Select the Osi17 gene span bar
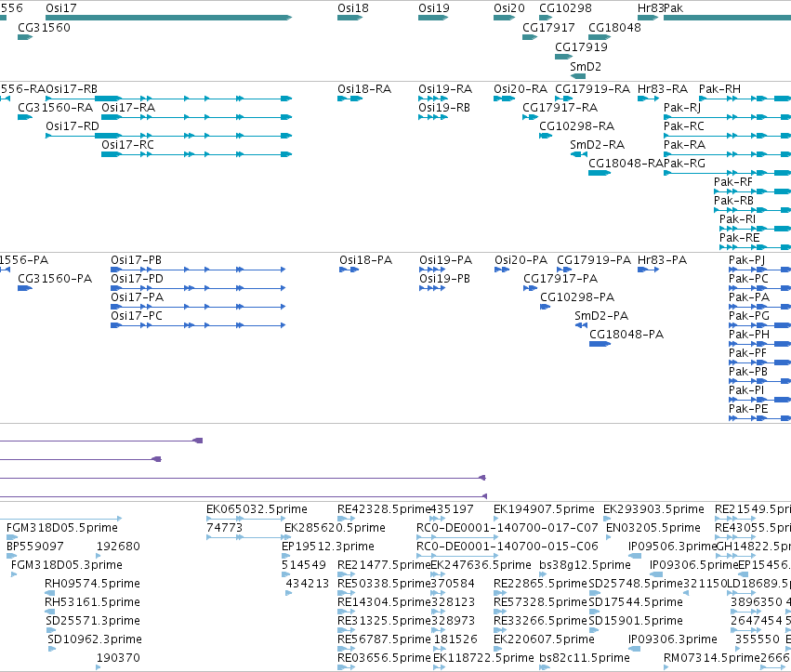The image size is (791, 672). point(168,18)
